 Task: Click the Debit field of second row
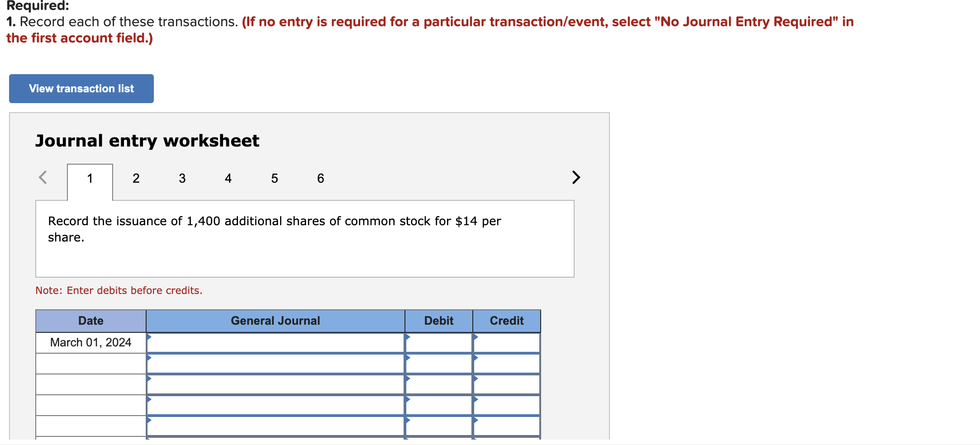438,363
